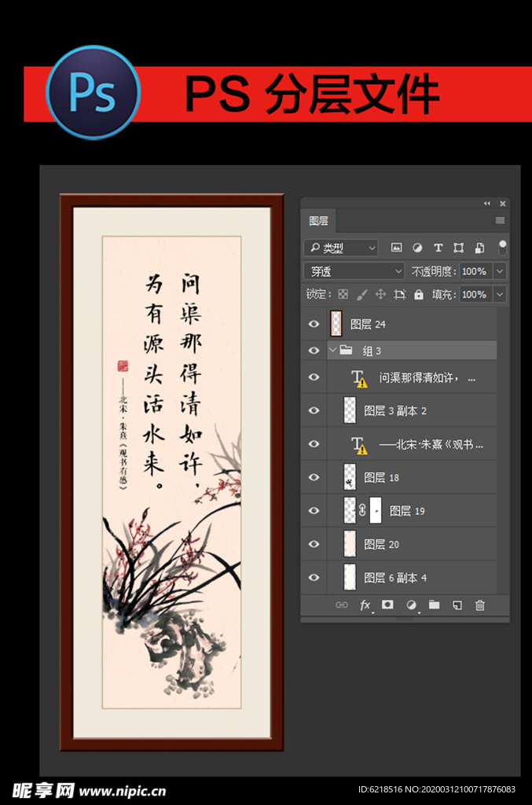532x805 pixels.
Task: Hide layer 图层 6 副本 4
Action: click(314, 577)
